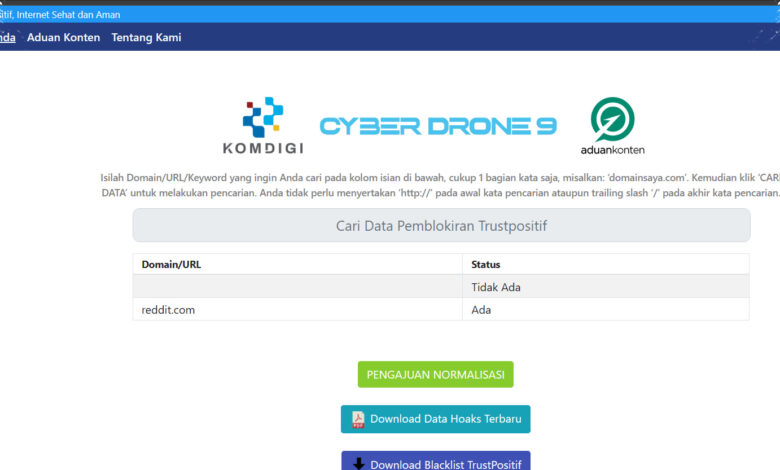This screenshot has width=780, height=470.
Task: Select the 'Ada' status cell for reddit.com
Action: coord(605,309)
